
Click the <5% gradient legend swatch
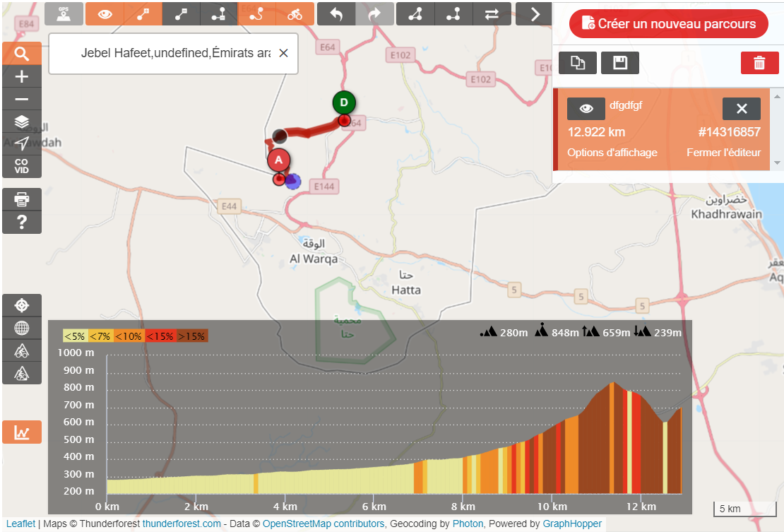tap(76, 336)
